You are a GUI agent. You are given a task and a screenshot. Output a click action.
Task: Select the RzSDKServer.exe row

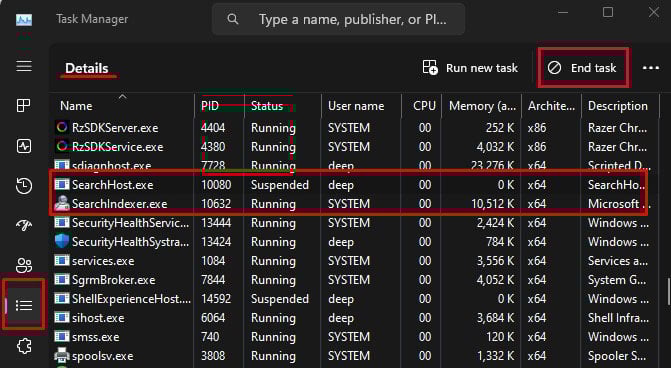pyautogui.click(x=354, y=128)
